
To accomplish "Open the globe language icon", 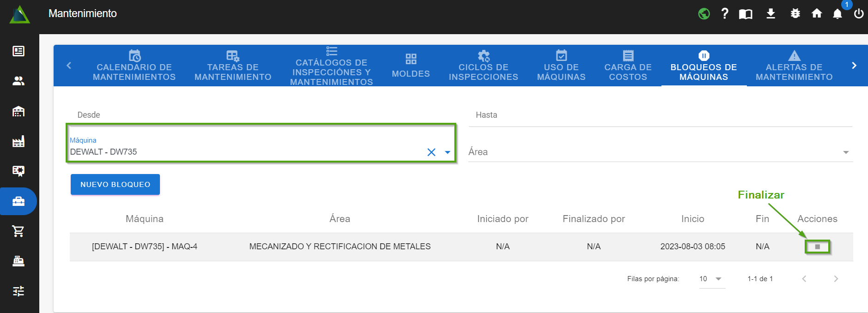I will click(x=703, y=14).
